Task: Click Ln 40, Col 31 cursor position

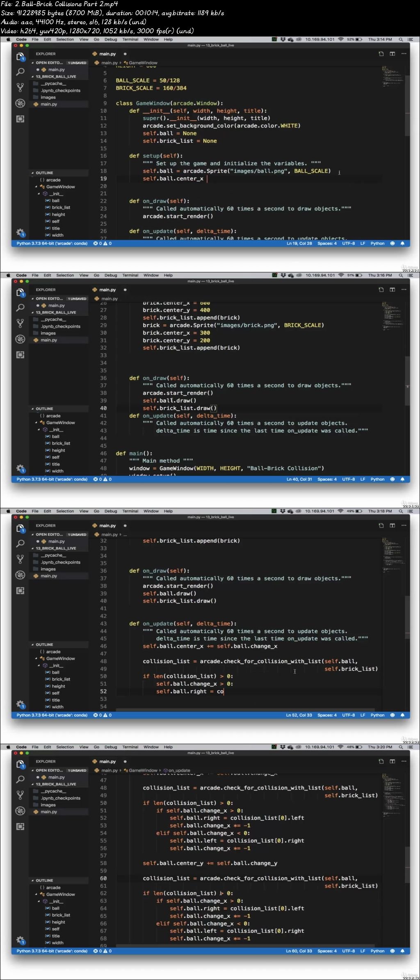Action: pos(299,479)
